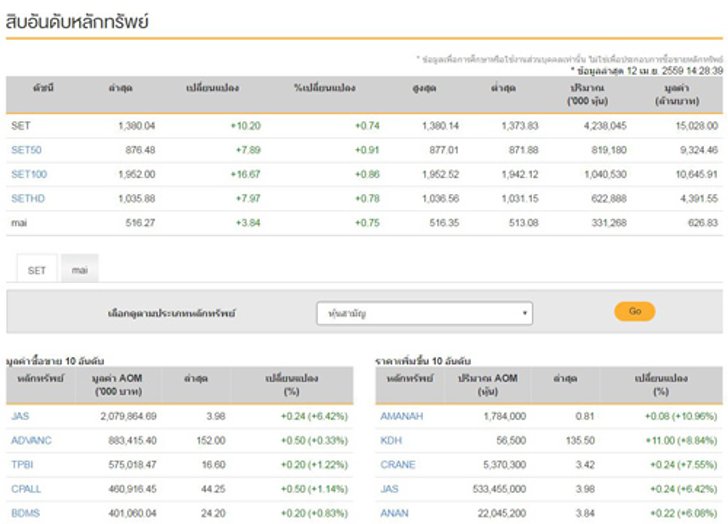Select KDH last price 135.50
728x524 pixels.
tap(580, 440)
